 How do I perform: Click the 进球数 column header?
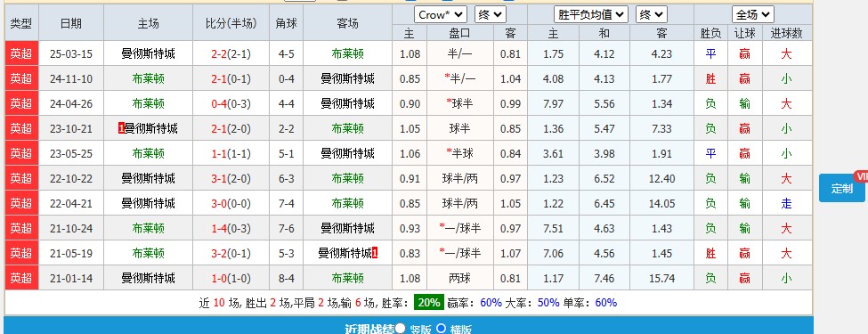(x=787, y=33)
